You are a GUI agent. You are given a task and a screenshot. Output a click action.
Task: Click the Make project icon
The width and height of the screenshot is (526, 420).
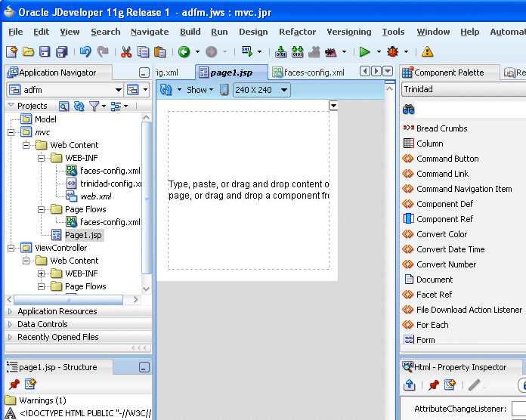pyautogui.click(x=280, y=52)
